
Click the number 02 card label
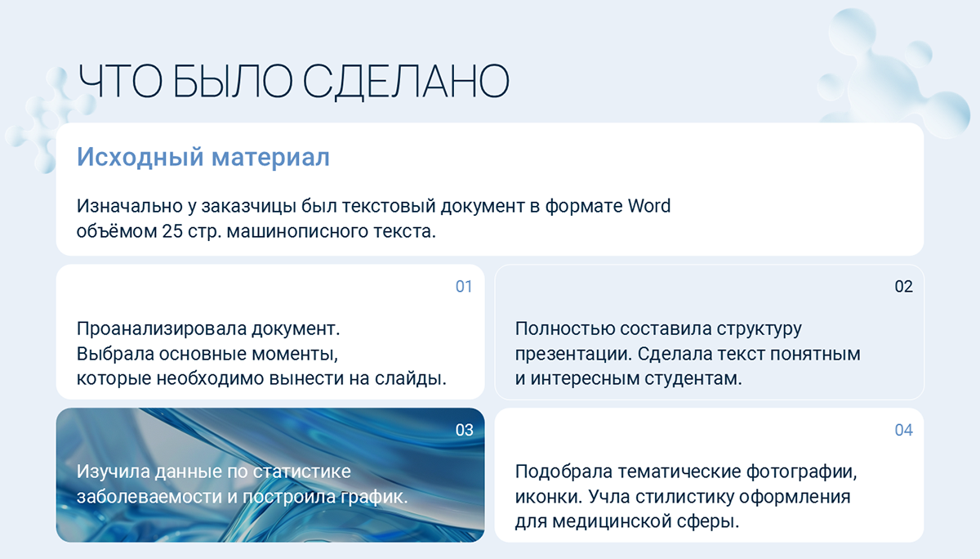coord(903,287)
